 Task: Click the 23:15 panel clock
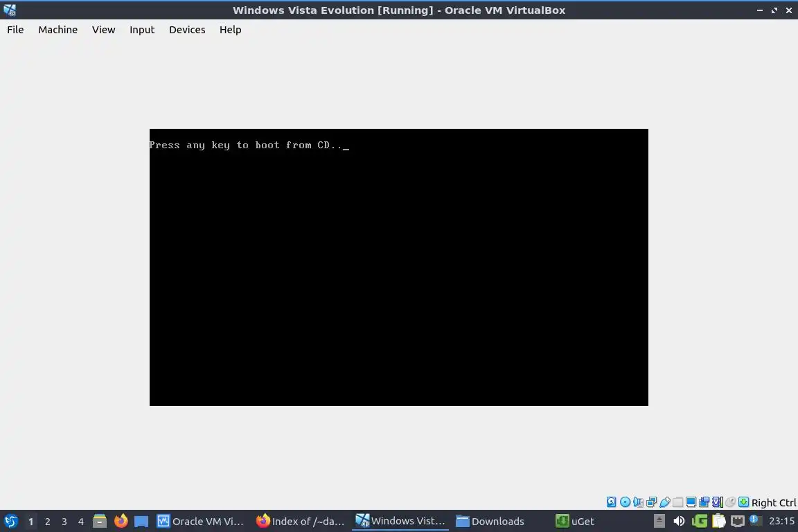point(781,521)
